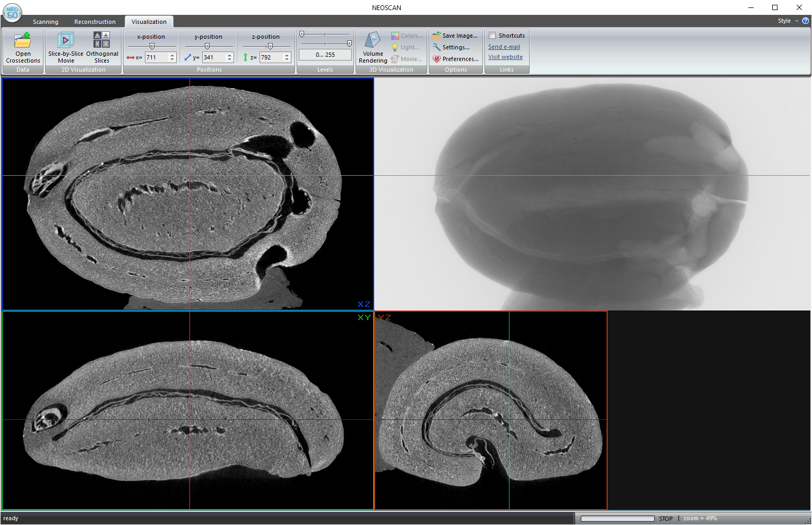The width and height of the screenshot is (812, 525).
Task: Switch to the Reconstruction tab
Action: [x=95, y=22]
